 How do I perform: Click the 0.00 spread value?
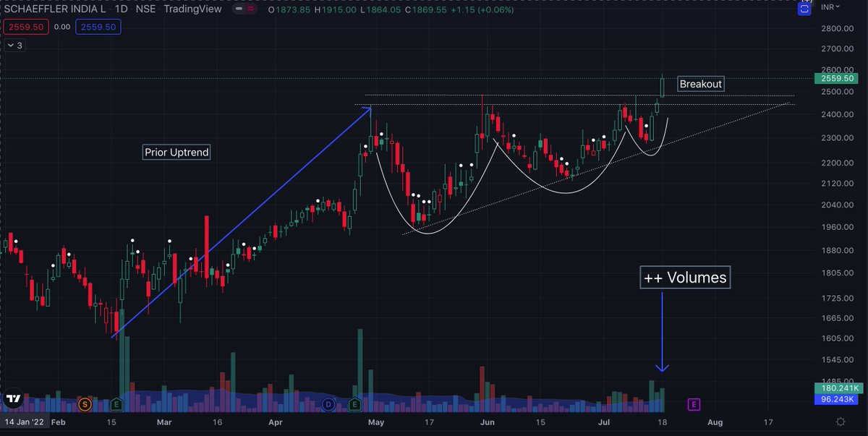pos(62,27)
